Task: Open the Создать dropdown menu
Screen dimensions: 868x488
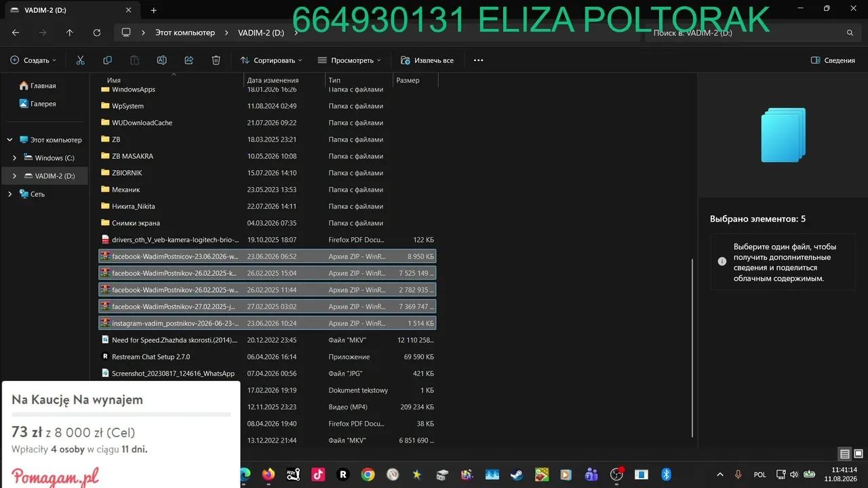Action: click(33, 60)
